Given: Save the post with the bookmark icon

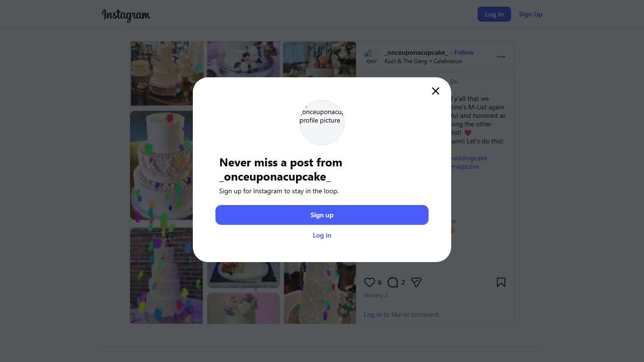Looking at the screenshot, I should coord(501,282).
